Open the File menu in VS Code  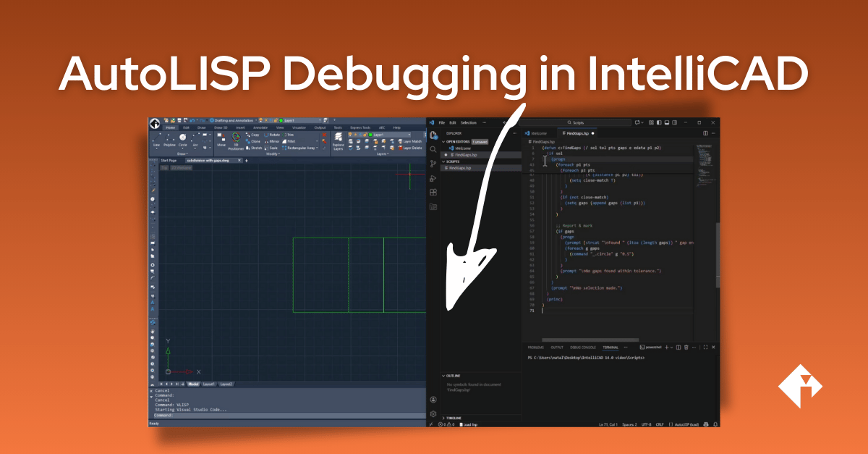[442, 122]
